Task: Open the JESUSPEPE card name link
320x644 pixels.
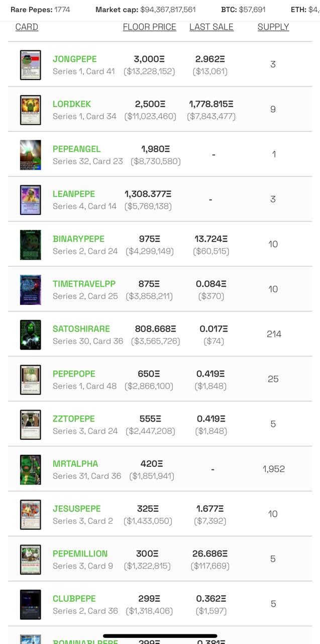Action: [x=77, y=509]
